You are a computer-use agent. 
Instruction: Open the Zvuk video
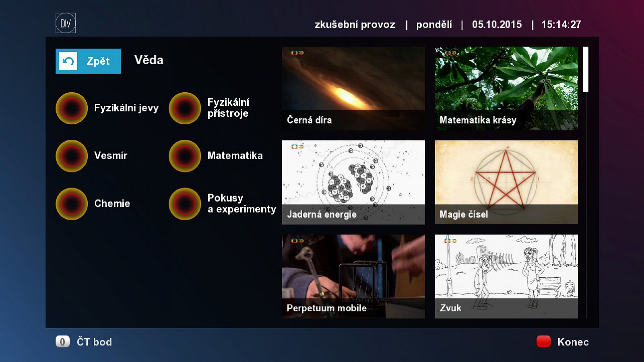[x=506, y=276]
